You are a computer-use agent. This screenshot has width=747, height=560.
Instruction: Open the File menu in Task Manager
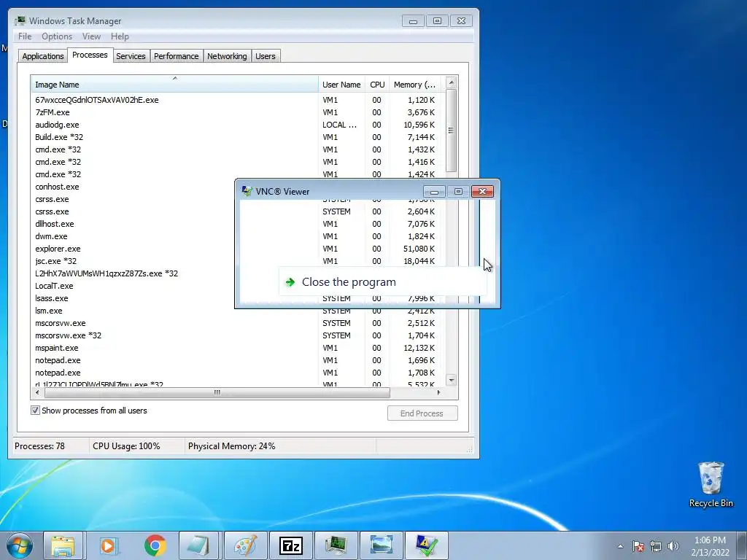(25, 36)
